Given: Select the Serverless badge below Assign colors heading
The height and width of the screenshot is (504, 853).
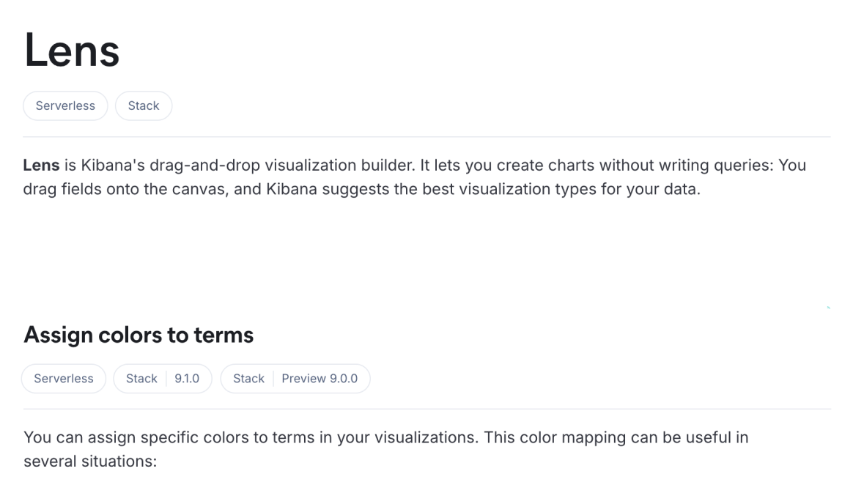Looking at the screenshot, I should pyautogui.click(x=64, y=379).
